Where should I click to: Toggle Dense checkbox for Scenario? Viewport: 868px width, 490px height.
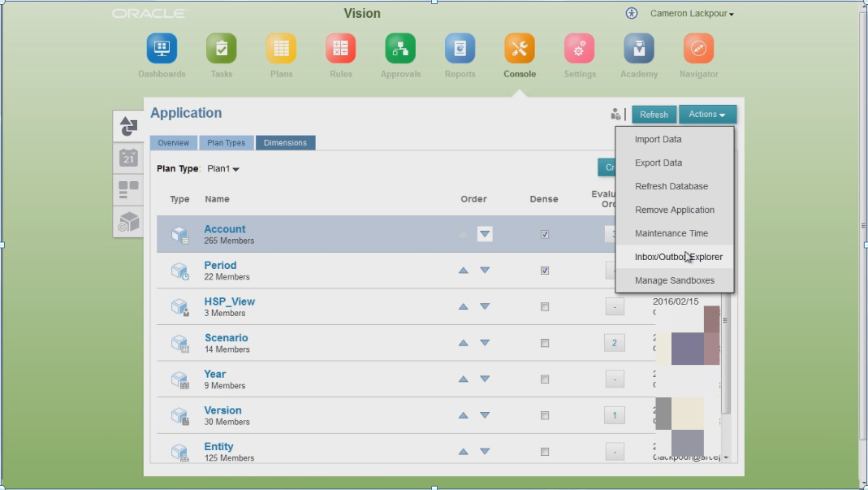click(545, 343)
